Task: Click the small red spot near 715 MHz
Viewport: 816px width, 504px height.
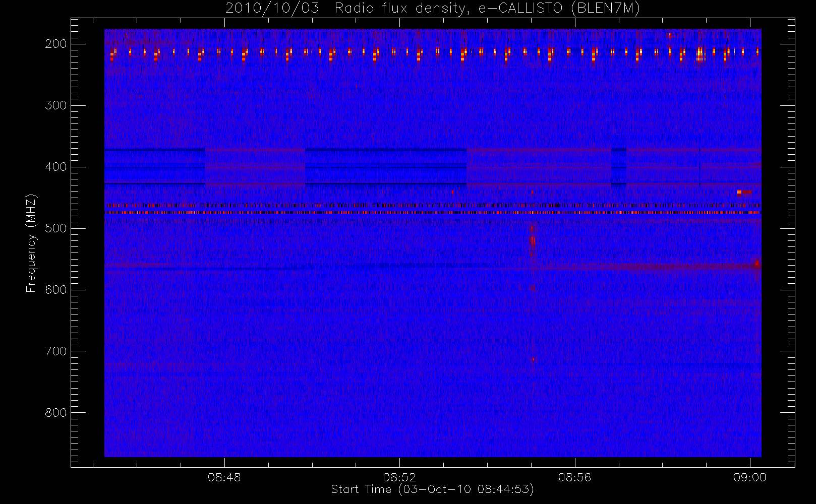Action: coord(533,359)
